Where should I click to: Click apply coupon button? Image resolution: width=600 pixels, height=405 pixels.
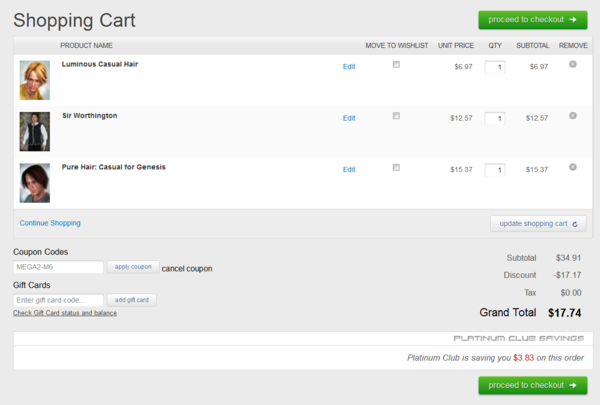[133, 267]
